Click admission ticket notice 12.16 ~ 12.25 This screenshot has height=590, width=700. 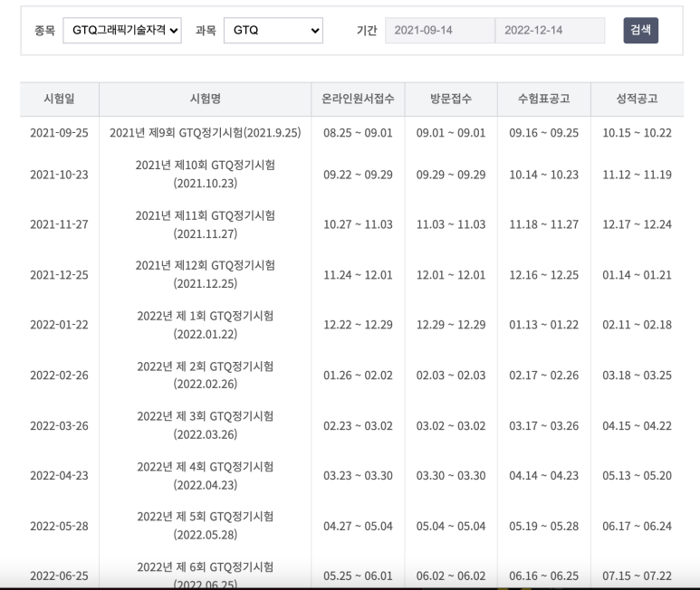pyautogui.click(x=543, y=275)
